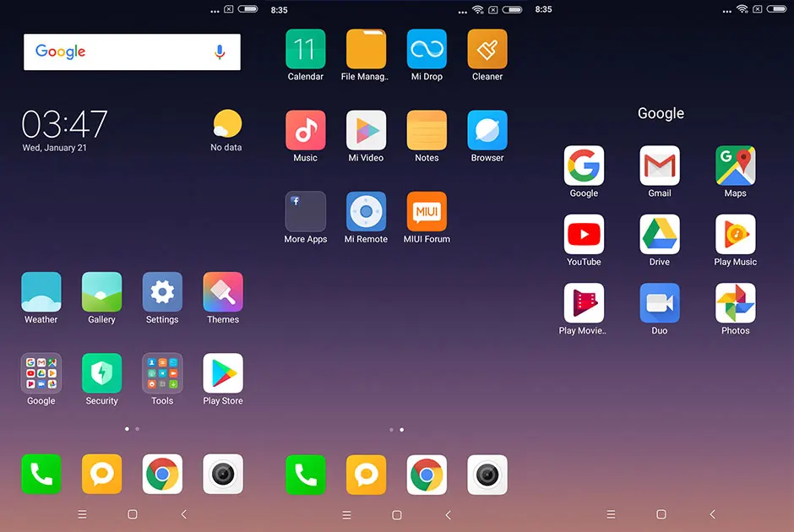The width and height of the screenshot is (794, 532).
Task: Open the Tools folder
Action: [161, 372]
